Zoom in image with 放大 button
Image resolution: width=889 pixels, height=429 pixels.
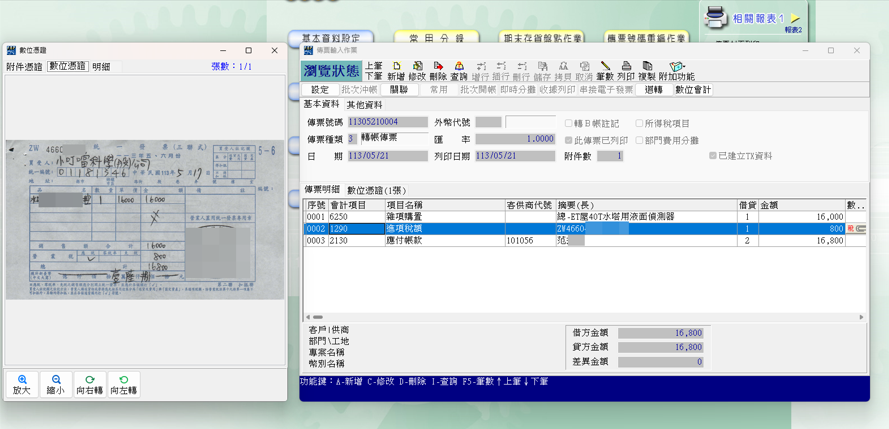coord(22,385)
